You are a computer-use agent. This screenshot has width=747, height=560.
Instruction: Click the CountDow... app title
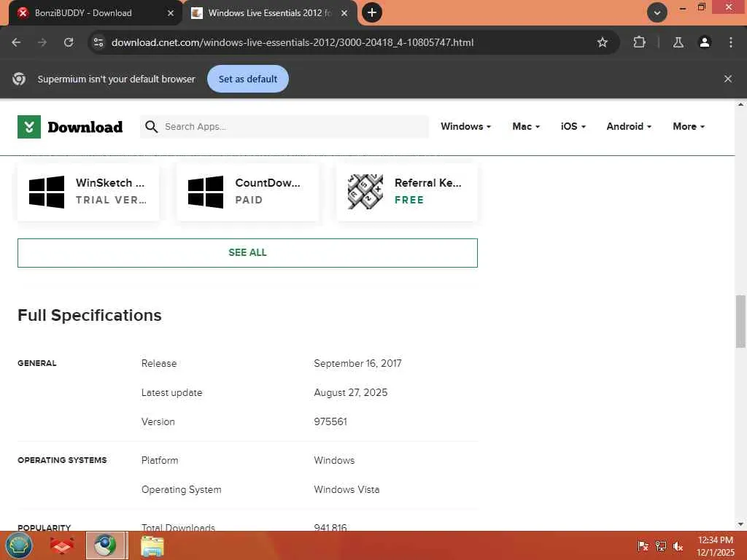(x=268, y=183)
